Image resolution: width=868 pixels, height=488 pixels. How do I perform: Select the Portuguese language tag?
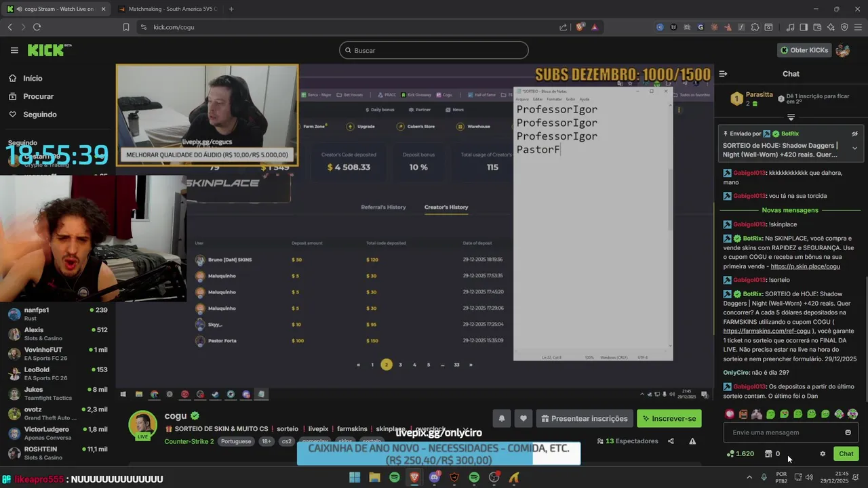pyautogui.click(x=236, y=441)
